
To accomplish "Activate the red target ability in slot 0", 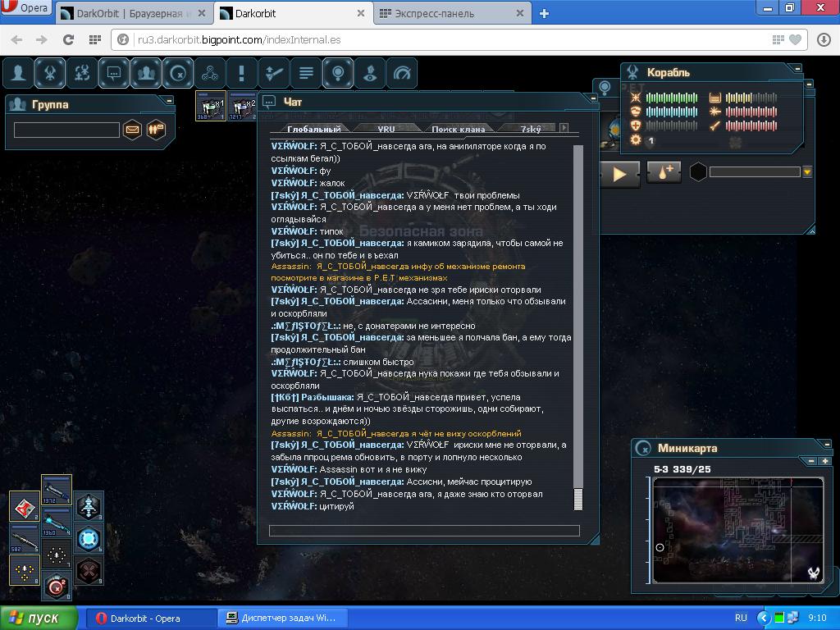I will [x=57, y=586].
